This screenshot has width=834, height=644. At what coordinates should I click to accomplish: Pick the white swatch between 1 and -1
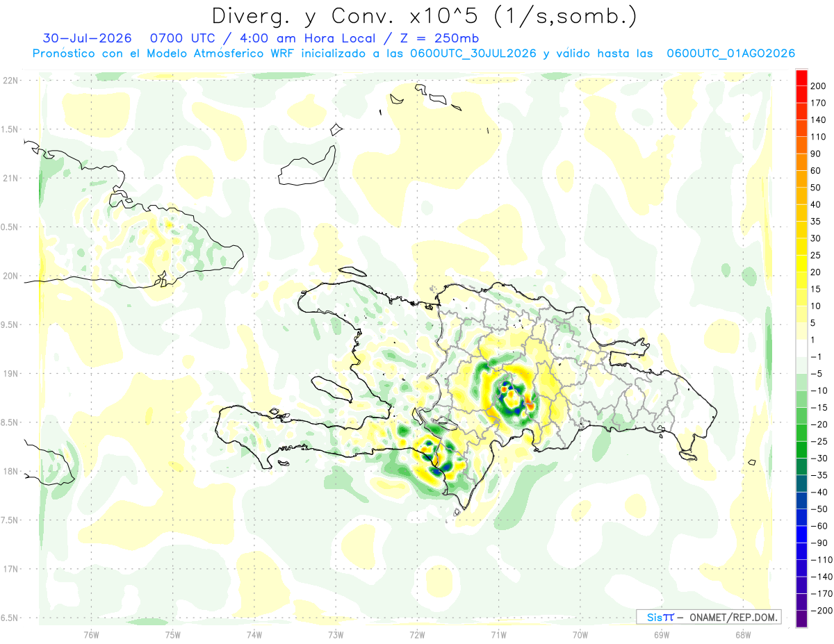(x=802, y=349)
